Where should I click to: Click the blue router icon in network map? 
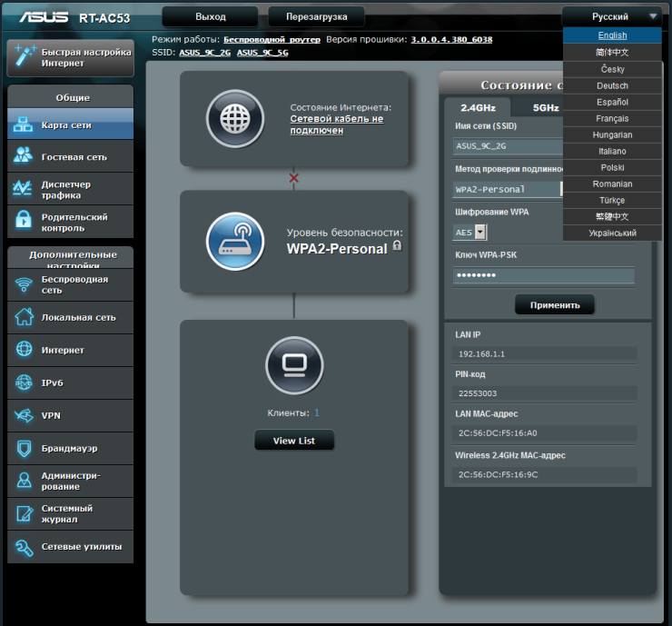point(235,242)
